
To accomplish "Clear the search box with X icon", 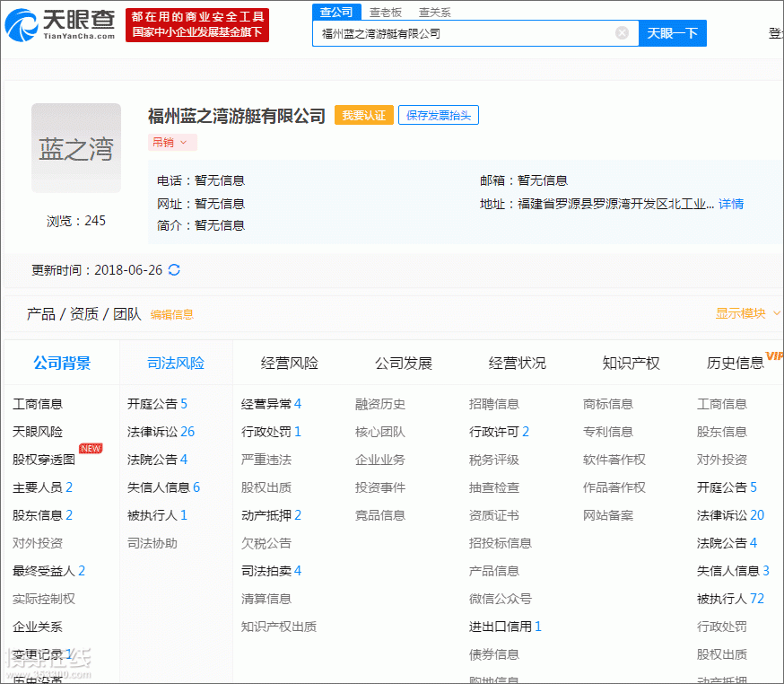I will 622,33.
